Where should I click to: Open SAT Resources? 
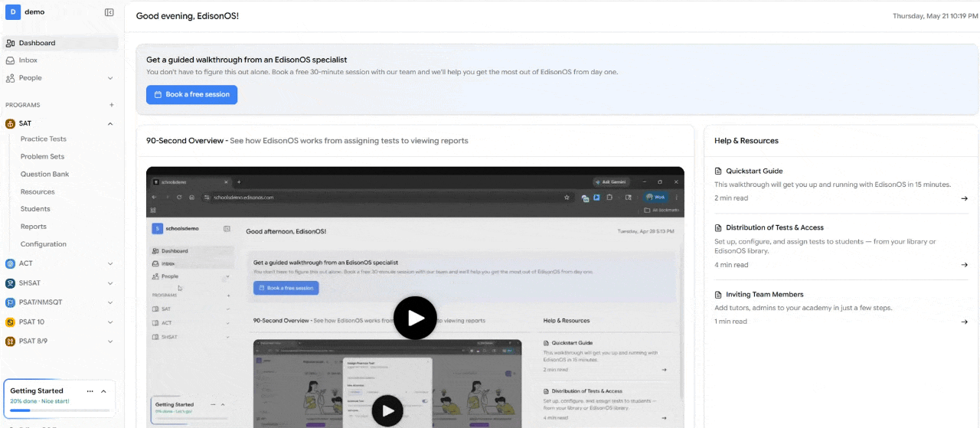click(38, 192)
